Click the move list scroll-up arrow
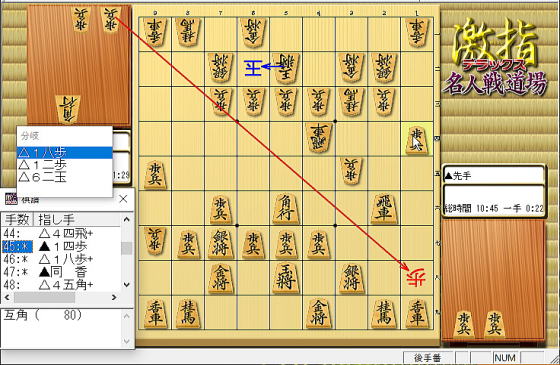Screen dimensions: 560x365 pyautogui.click(x=126, y=219)
